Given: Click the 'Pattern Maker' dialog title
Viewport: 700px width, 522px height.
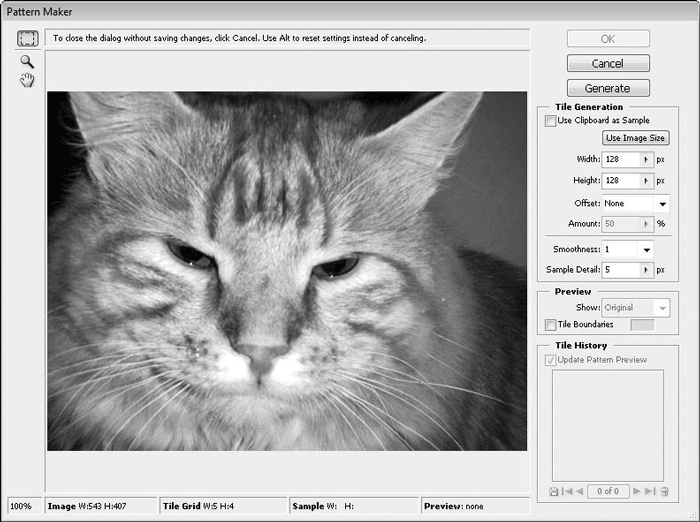Looking at the screenshot, I should (39, 12).
